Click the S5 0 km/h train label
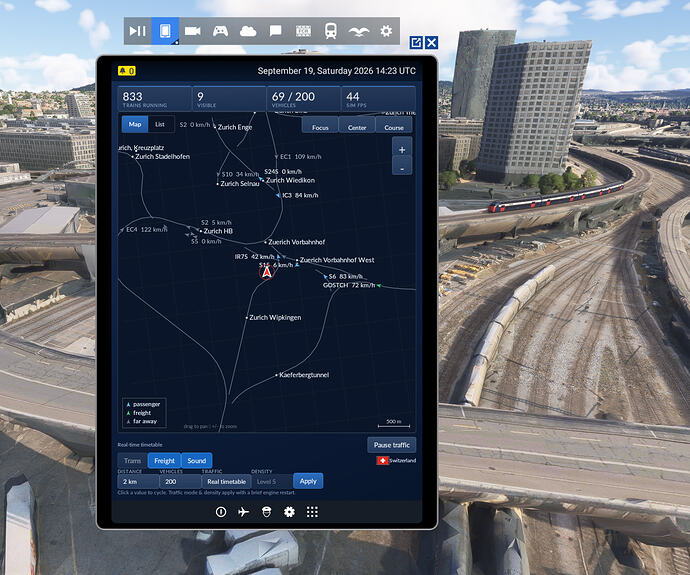The image size is (690, 575). 206,241
